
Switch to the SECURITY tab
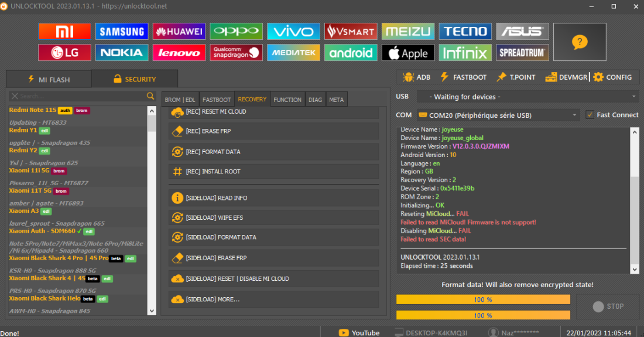135,79
